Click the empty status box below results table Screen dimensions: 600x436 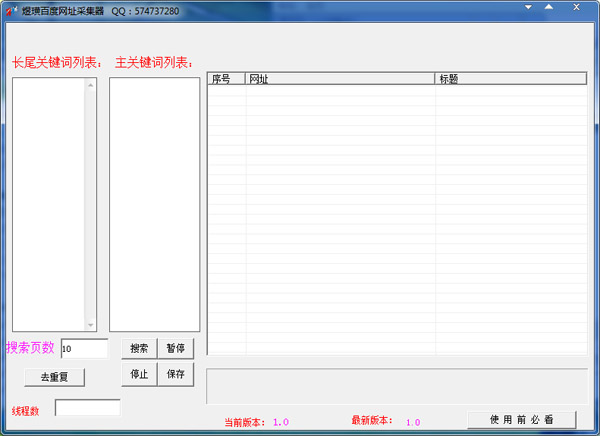click(x=396, y=385)
